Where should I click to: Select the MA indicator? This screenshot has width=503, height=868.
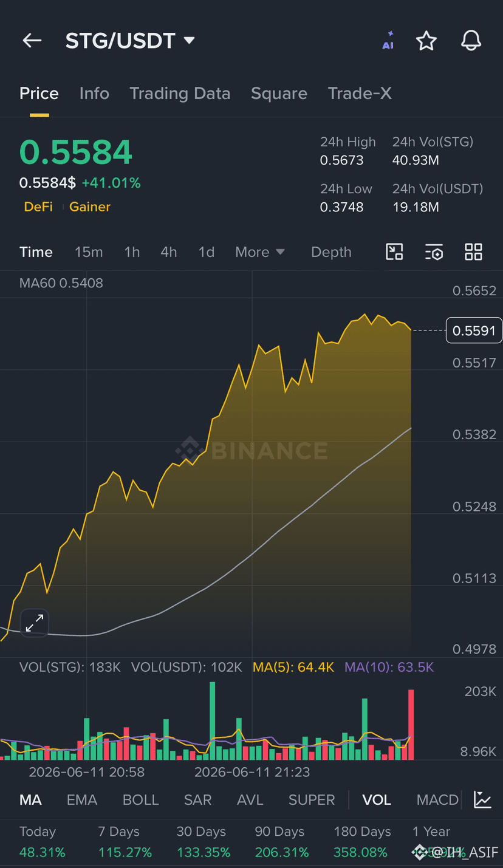[x=30, y=800]
